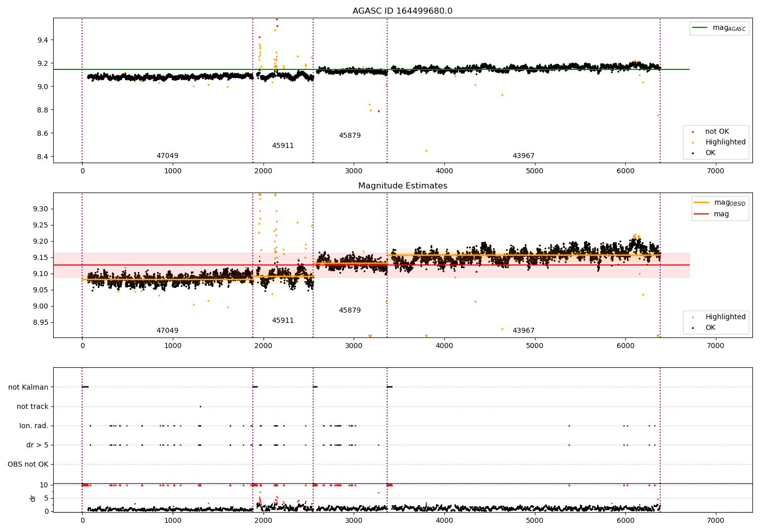Click OBSID label 45911 in top plot
The image size is (760, 532).
point(283,146)
